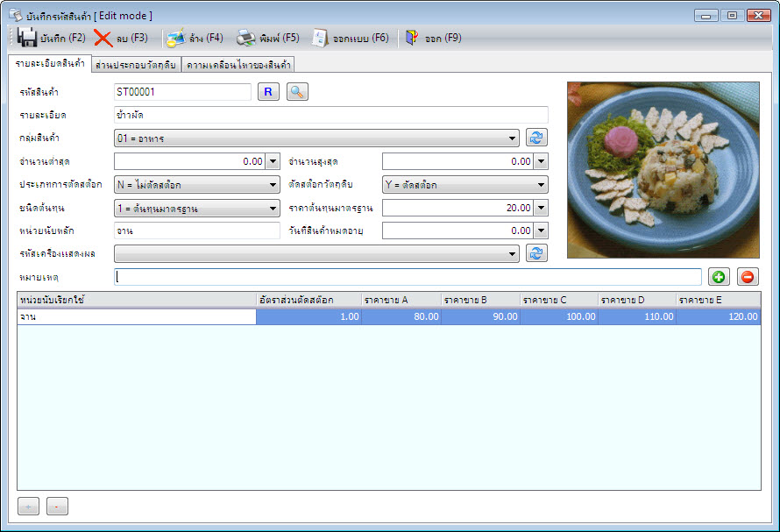Click the printer icon (F5)
Screen dimensions: 780x532
point(245,39)
